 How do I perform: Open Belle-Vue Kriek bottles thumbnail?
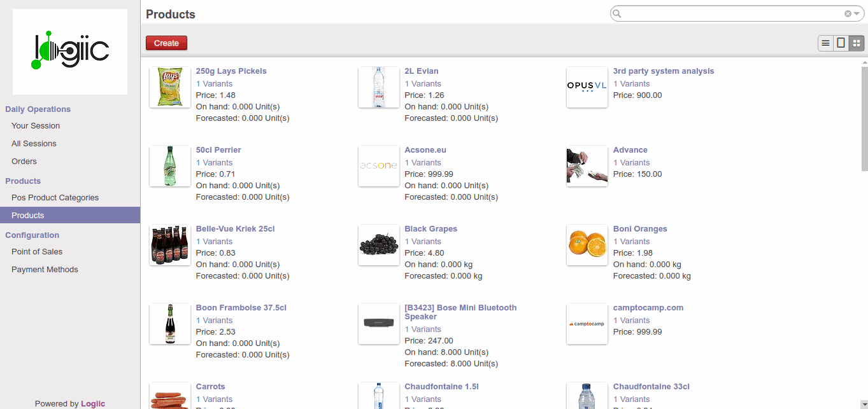point(170,245)
